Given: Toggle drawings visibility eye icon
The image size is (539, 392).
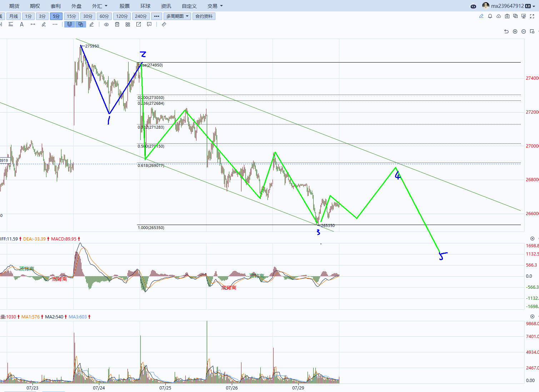Looking at the screenshot, I should tap(106, 24).
